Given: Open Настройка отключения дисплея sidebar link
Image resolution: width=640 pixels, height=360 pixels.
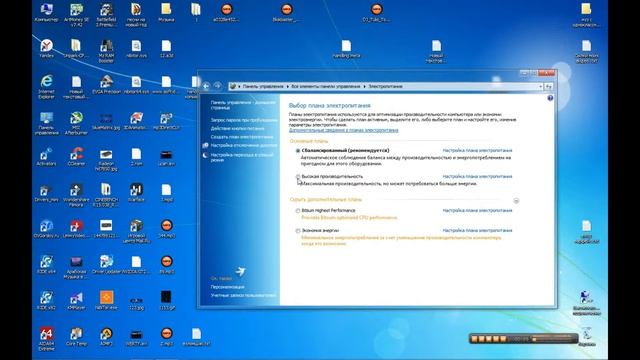Looking at the screenshot, I should (244, 145).
